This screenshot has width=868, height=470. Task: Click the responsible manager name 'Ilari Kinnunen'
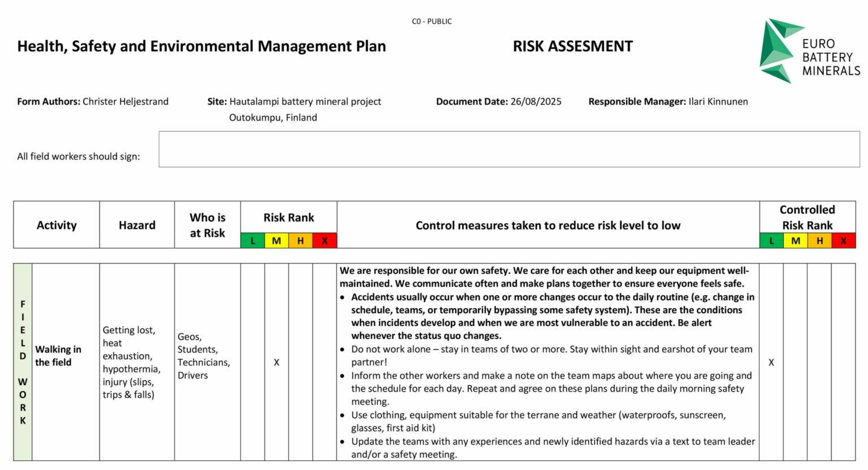click(x=718, y=102)
